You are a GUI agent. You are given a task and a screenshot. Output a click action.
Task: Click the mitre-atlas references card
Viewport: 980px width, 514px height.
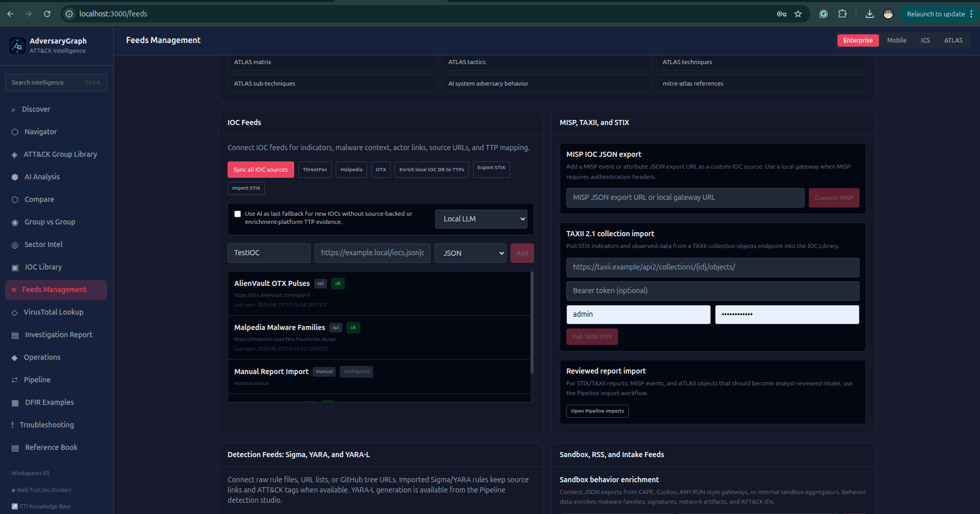(x=761, y=84)
